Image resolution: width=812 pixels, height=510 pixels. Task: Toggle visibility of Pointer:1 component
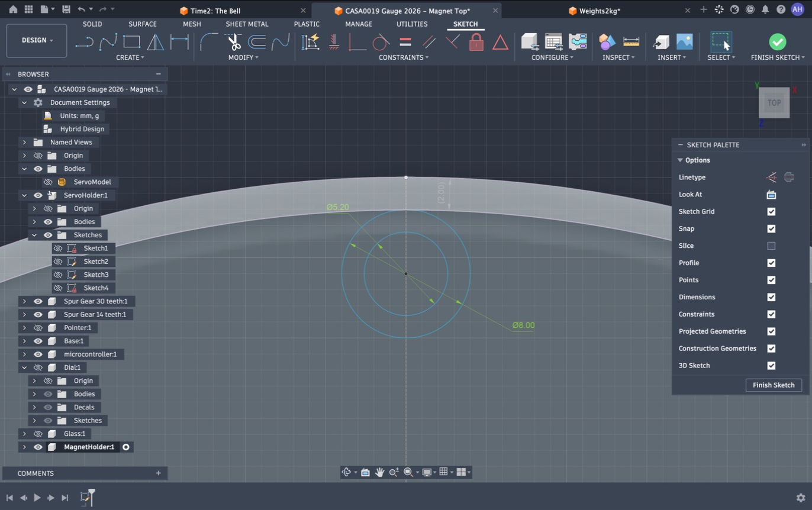[38, 328]
